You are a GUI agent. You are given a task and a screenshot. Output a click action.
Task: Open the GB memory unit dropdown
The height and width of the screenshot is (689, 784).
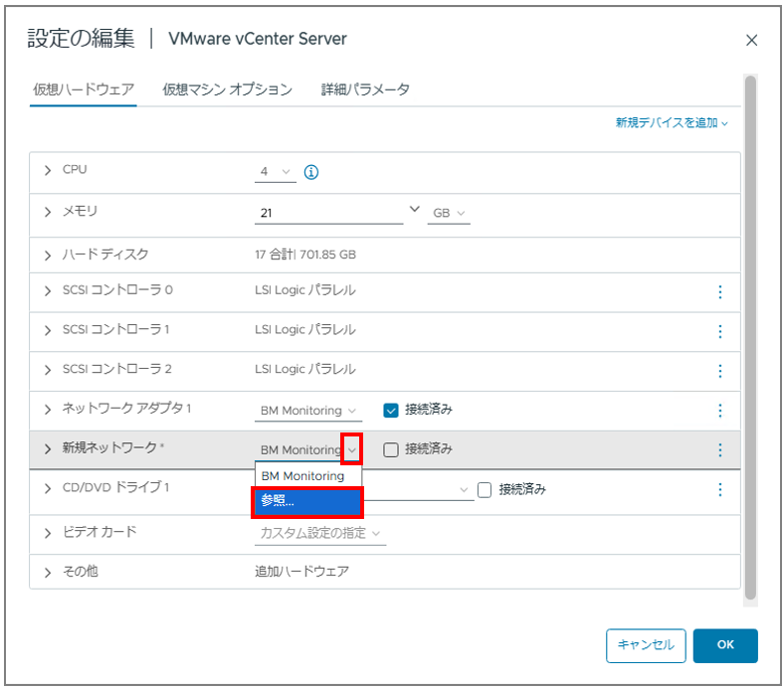point(449,214)
